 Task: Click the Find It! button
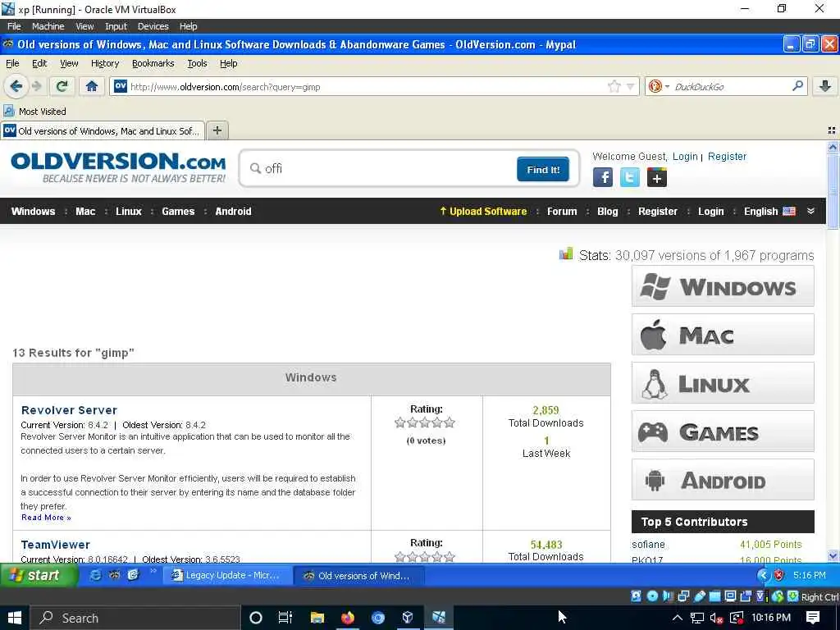tap(543, 169)
